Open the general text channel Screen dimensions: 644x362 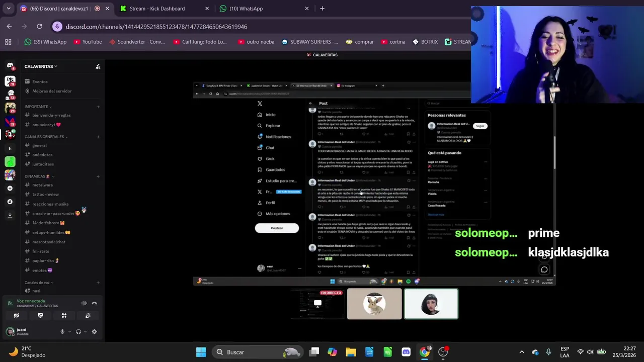pos(39,145)
